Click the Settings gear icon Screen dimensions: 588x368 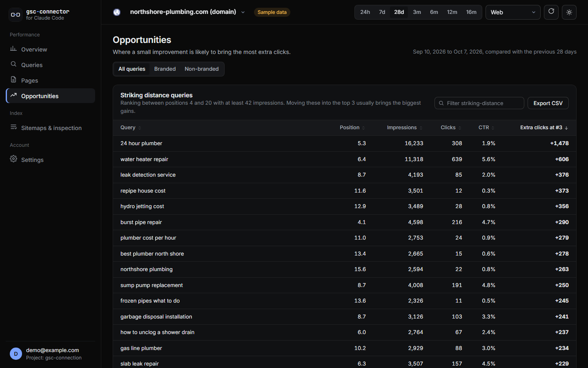pos(13,159)
